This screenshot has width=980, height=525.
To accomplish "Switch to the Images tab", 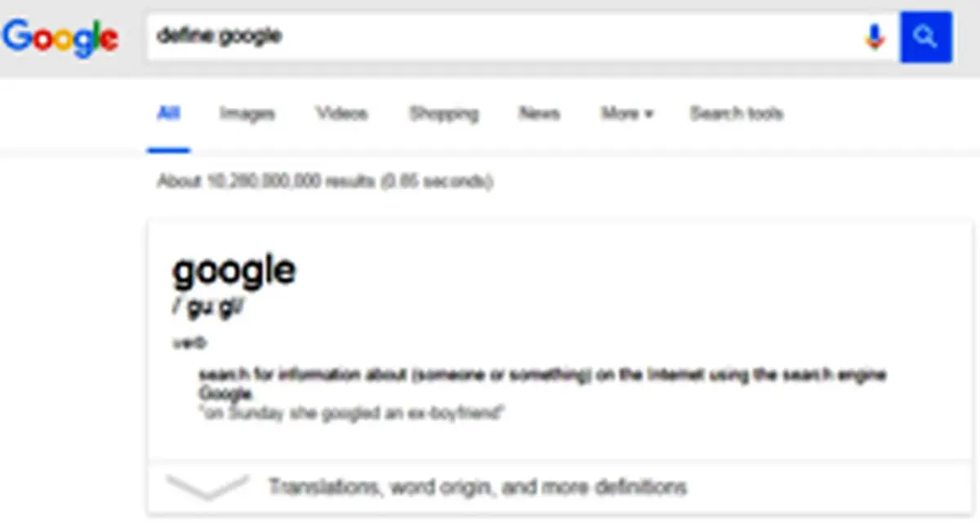I will (247, 113).
